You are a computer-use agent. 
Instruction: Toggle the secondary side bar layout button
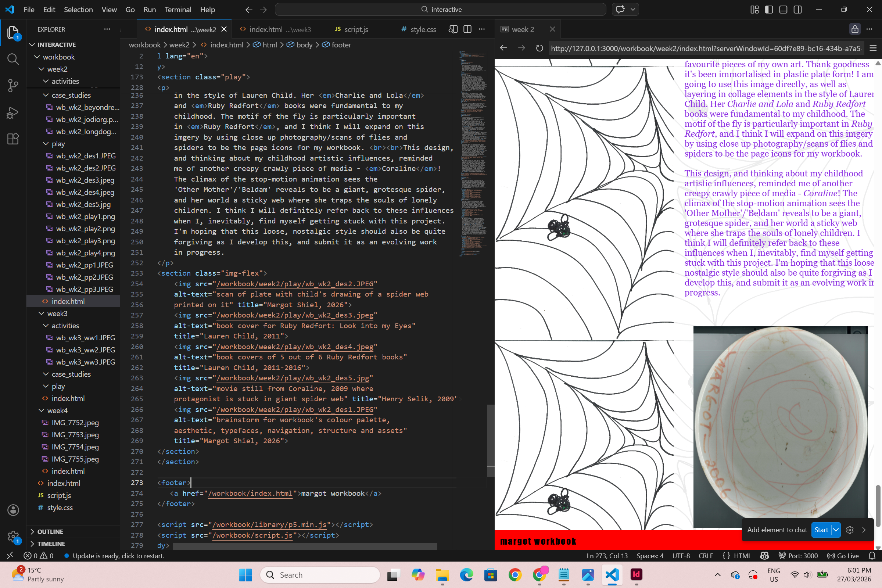pyautogui.click(x=797, y=10)
